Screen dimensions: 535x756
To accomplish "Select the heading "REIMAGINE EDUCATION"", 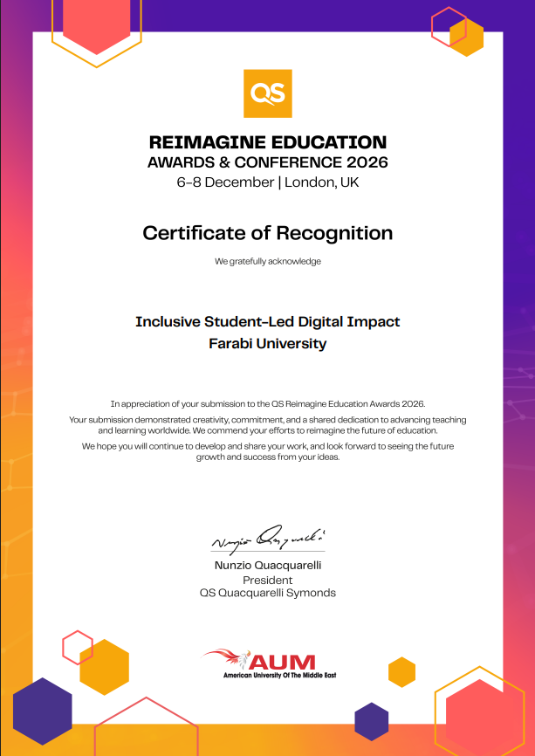I will [x=267, y=142].
